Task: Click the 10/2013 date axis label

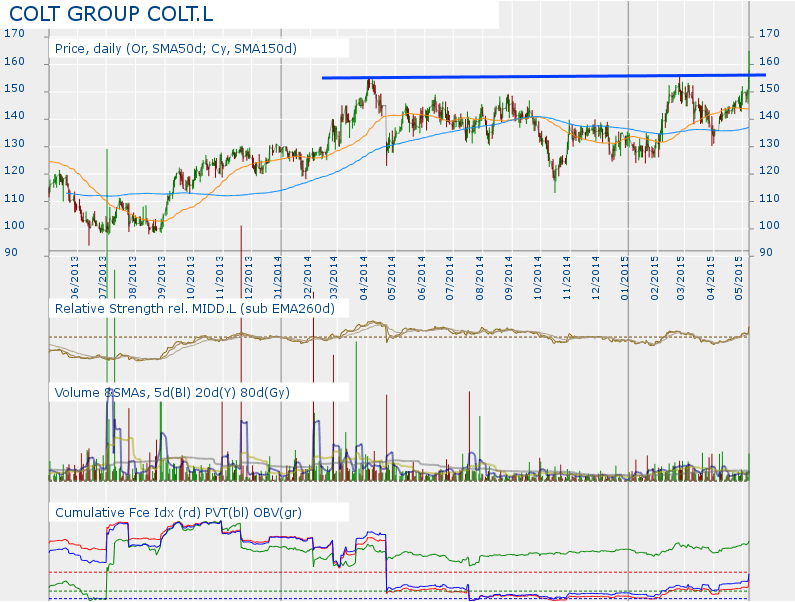Action: tap(190, 278)
